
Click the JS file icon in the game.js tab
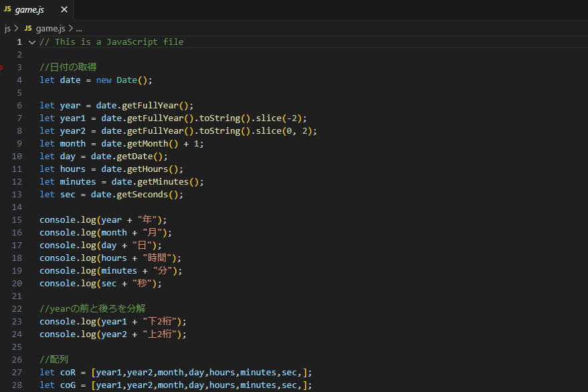tap(7, 10)
